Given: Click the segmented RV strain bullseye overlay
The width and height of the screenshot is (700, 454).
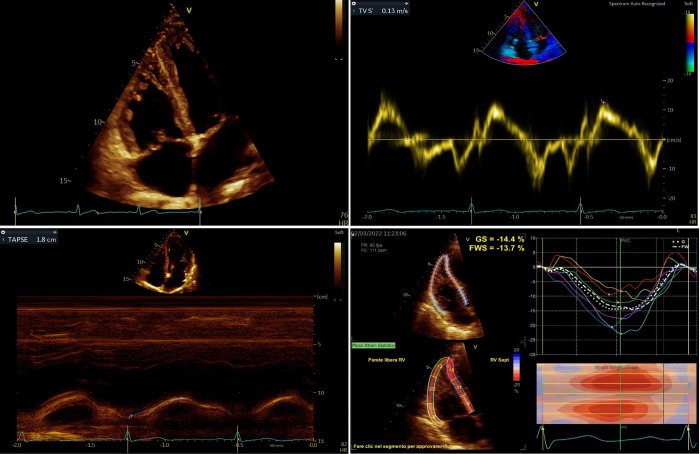Looking at the screenshot, I should [x=445, y=390].
